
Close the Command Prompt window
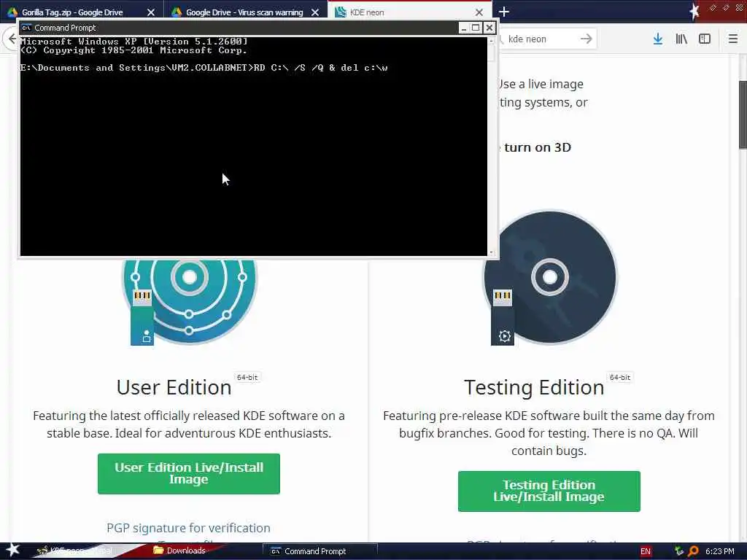click(x=489, y=28)
